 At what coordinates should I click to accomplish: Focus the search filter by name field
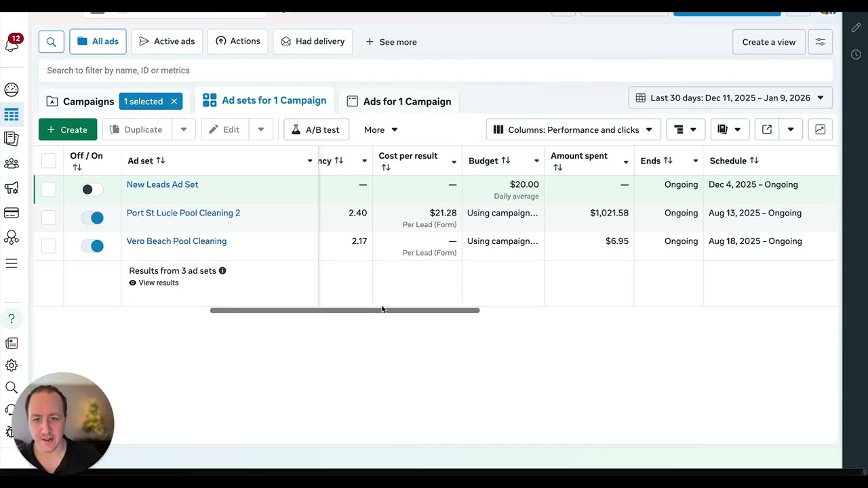435,70
